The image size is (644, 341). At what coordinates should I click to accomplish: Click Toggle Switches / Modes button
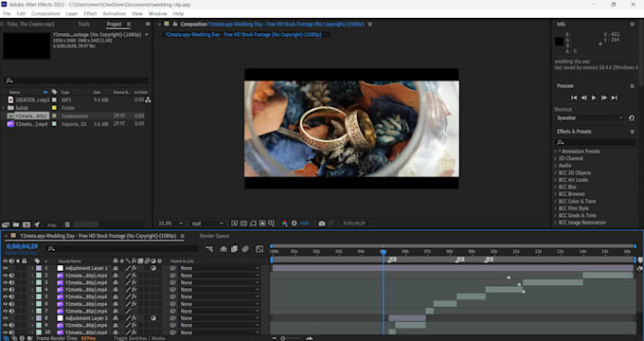(x=139, y=338)
